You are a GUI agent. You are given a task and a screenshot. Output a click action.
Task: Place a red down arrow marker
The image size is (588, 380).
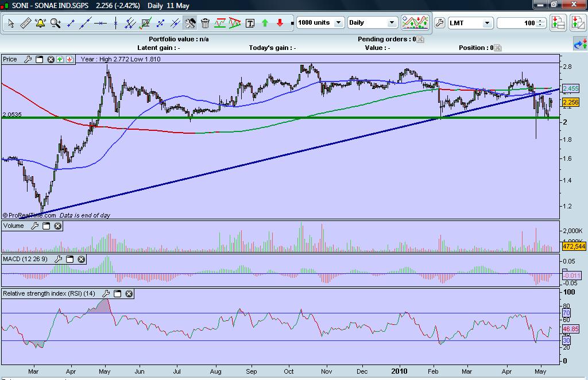coord(280,23)
